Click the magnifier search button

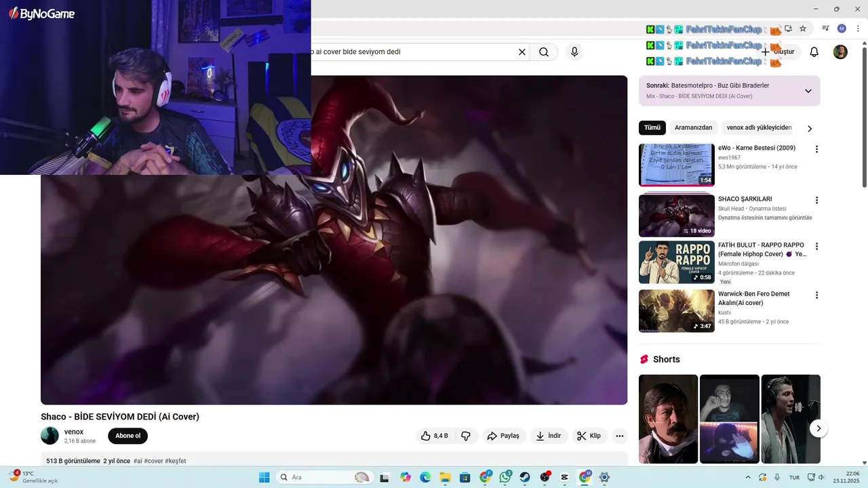tap(544, 52)
